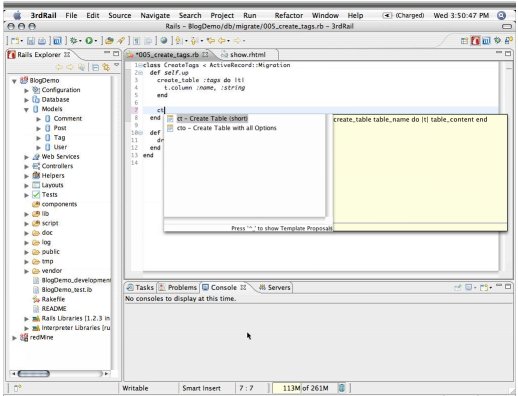Open Spotlight search in the menu bar
518x396 pixels.
tap(501, 15)
